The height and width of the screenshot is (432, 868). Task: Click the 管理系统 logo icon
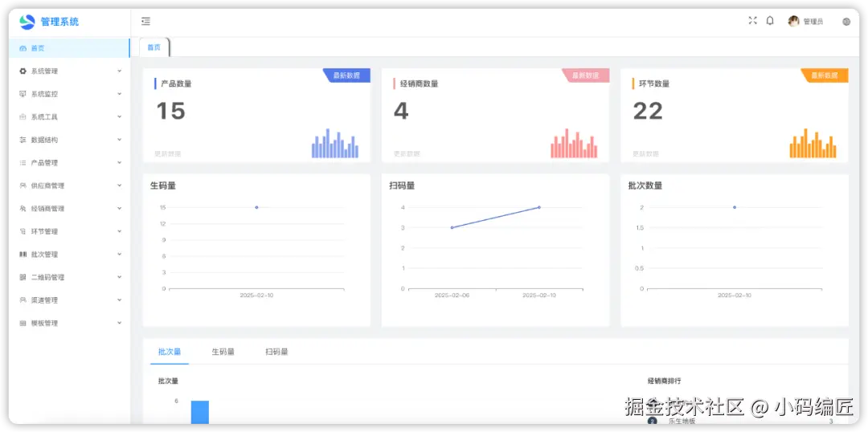point(27,22)
